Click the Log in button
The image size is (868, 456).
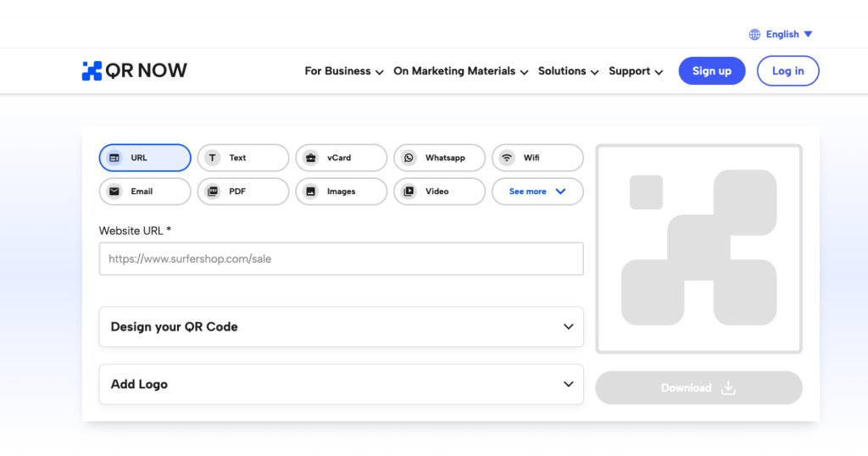[x=787, y=71]
